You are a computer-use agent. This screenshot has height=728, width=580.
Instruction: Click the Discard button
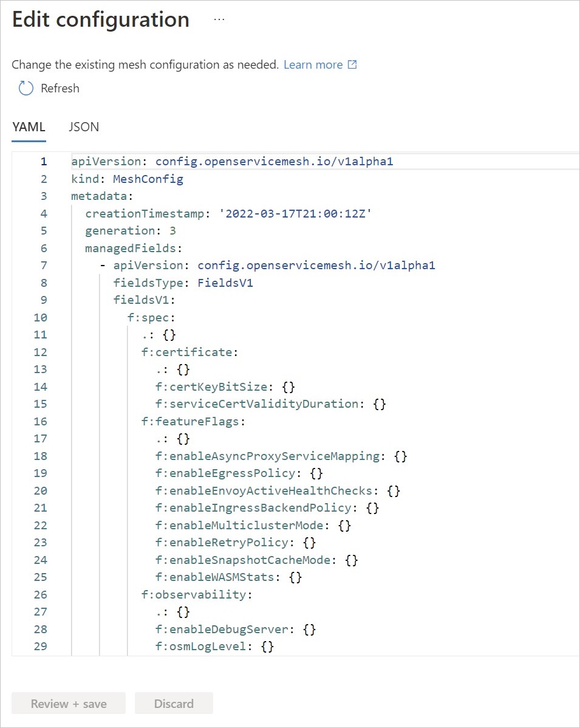174,704
